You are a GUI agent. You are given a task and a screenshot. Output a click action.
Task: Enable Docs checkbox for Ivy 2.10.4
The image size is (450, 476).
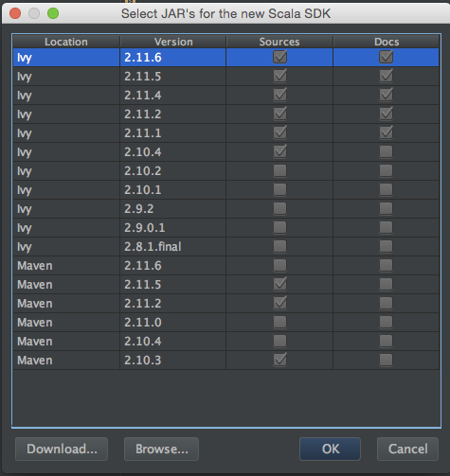386,151
